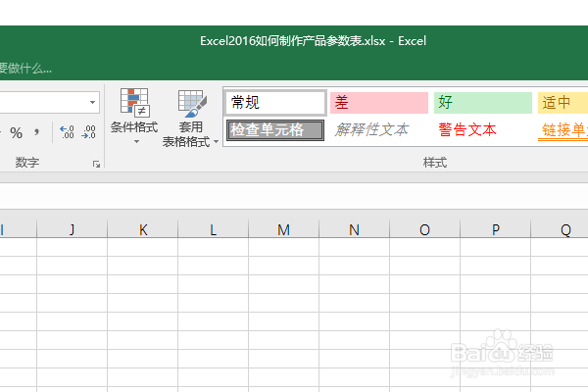Select column P header

(495, 229)
